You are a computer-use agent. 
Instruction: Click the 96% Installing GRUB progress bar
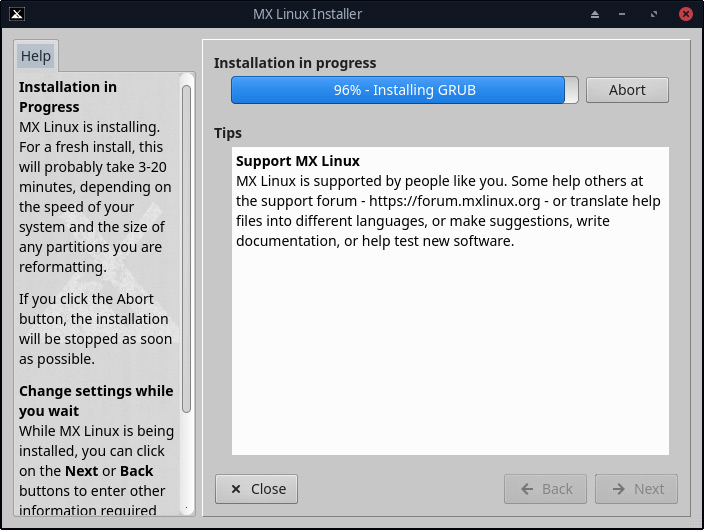click(405, 90)
